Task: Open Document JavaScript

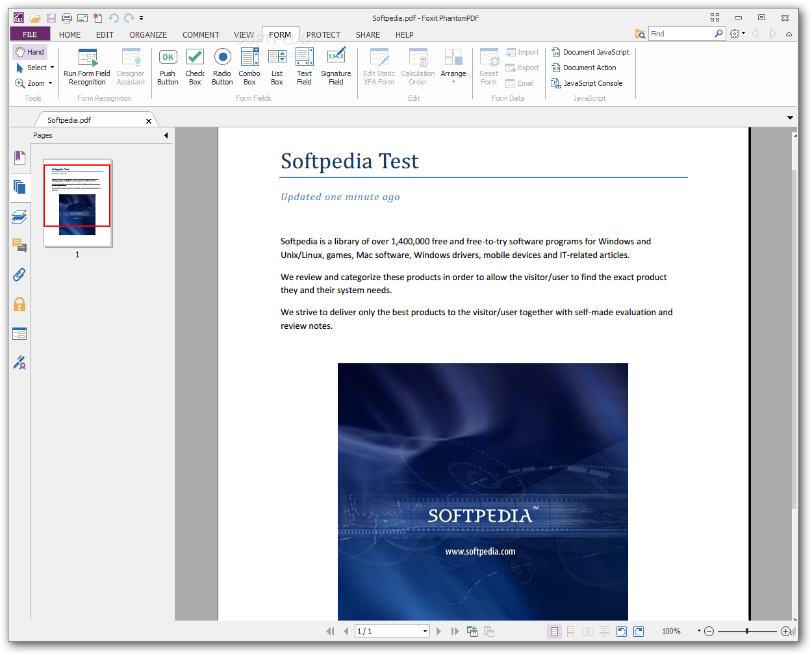Action: (590, 52)
